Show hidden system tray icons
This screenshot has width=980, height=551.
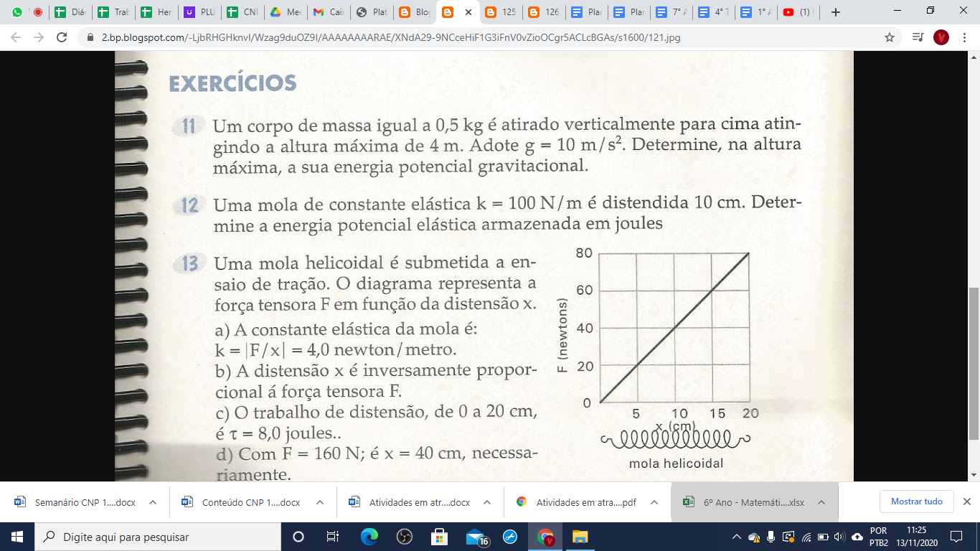(736, 537)
